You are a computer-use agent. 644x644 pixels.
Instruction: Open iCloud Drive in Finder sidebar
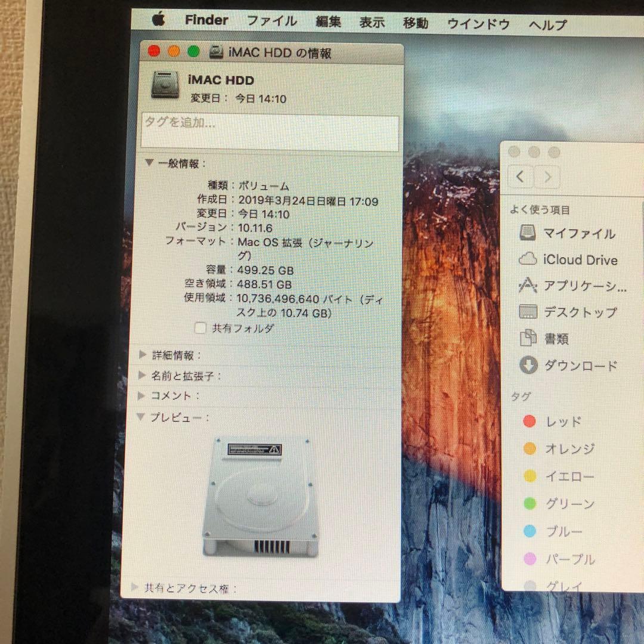(568, 259)
